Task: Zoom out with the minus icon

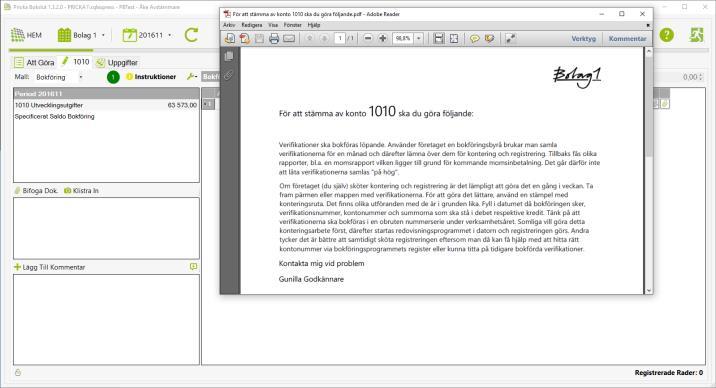Action: pos(368,38)
